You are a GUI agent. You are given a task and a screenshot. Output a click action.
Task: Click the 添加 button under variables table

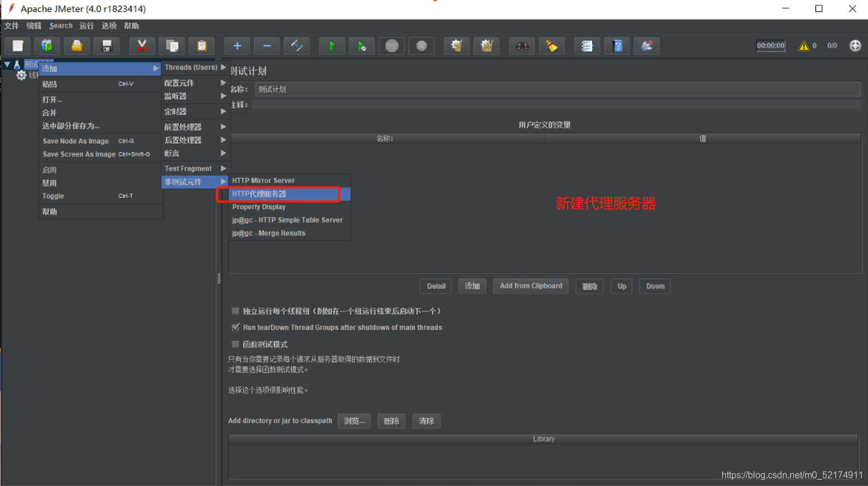tap(472, 286)
